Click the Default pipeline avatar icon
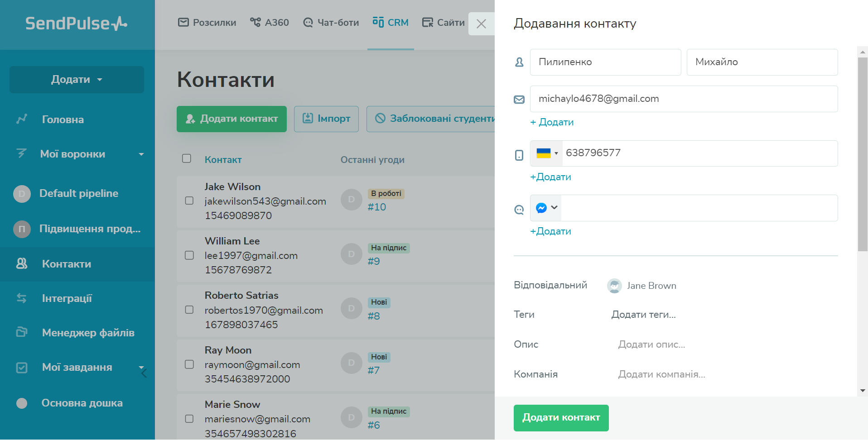The height and width of the screenshot is (440, 868). point(22,194)
